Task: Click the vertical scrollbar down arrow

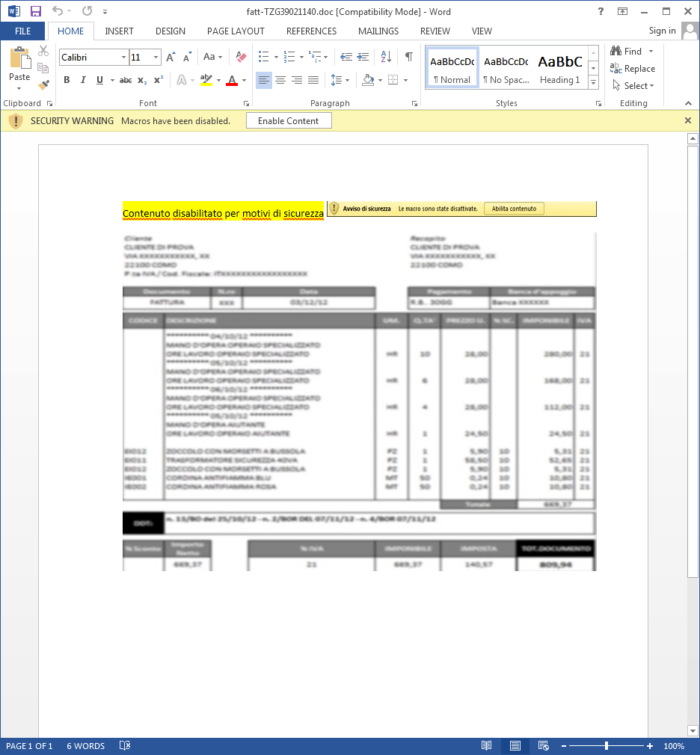Action: click(693, 730)
